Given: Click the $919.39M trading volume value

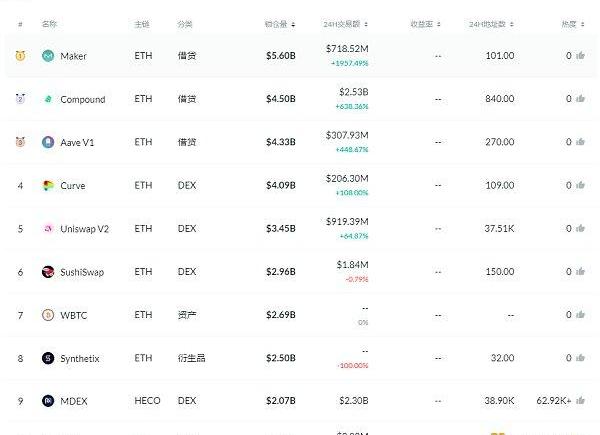Looking at the screenshot, I should pyautogui.click(x=347, y=222).
